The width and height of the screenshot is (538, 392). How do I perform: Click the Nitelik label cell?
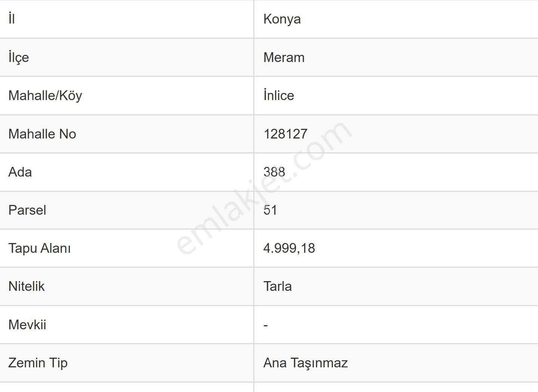click(27, 286)
